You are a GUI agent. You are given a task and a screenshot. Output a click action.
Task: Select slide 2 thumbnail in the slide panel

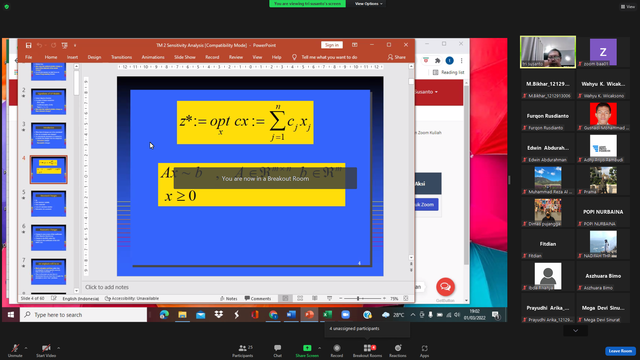pyautogui.click(x=49, y=101)
